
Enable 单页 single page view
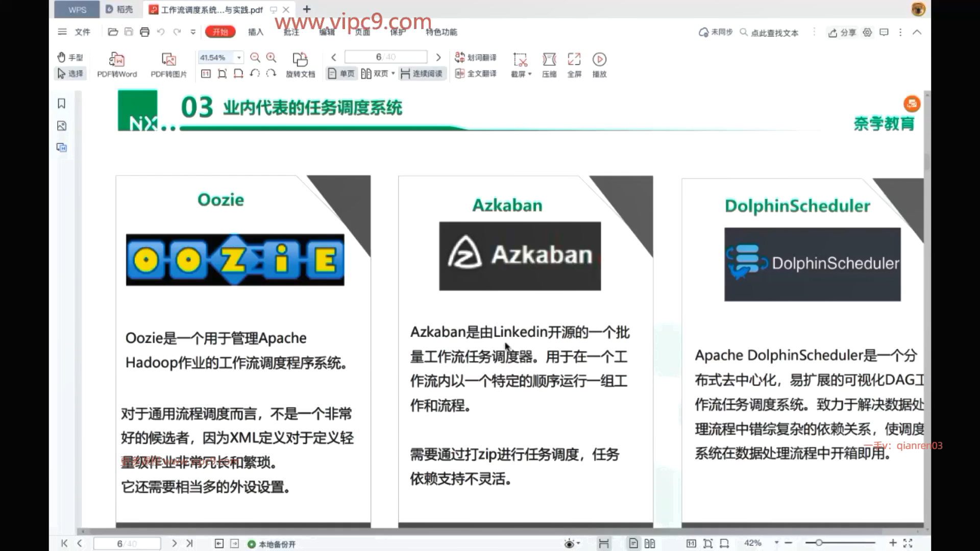click(341, 74)
